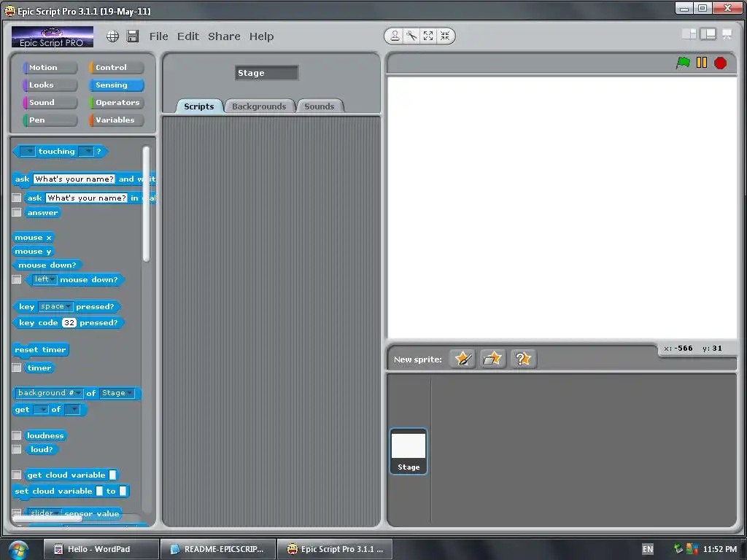Switch to the Sounds tab
The image size is (747, 560).
(320, 106)
